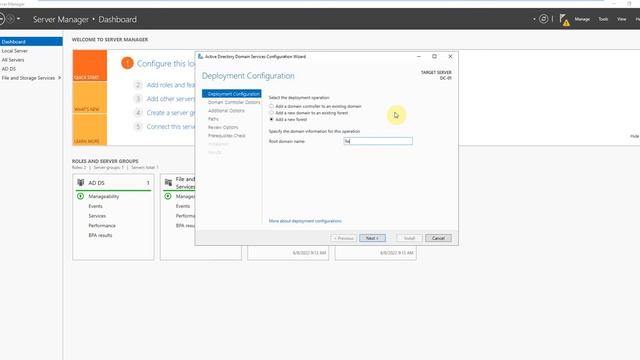Select Paths wizard step
Screen dimensions: 640x360
213,119
